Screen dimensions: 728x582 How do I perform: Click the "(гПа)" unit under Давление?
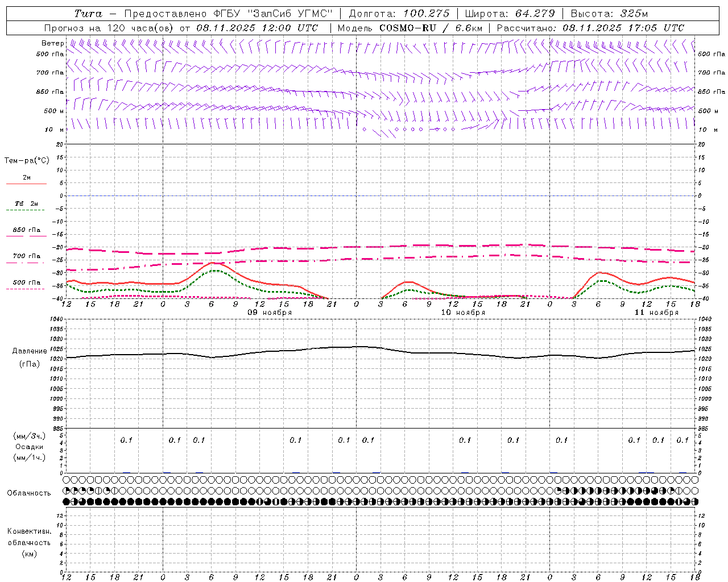coord(29,364)
